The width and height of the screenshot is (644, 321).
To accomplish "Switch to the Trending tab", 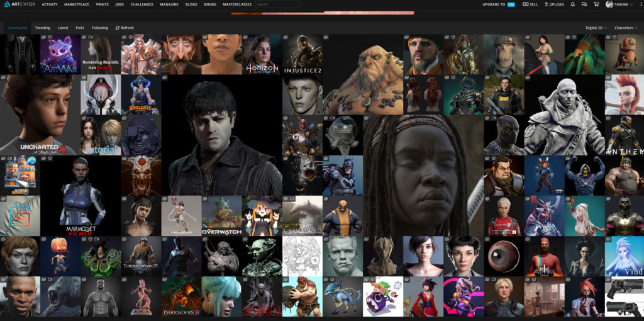I will pos(42,28).
